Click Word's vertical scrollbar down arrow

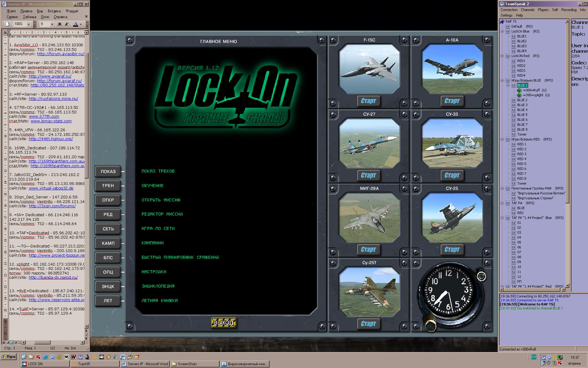point(87,327)
